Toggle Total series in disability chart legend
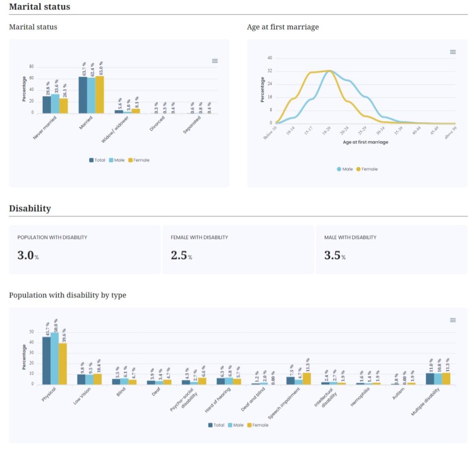The image size is (476, 453). [216, 425]
